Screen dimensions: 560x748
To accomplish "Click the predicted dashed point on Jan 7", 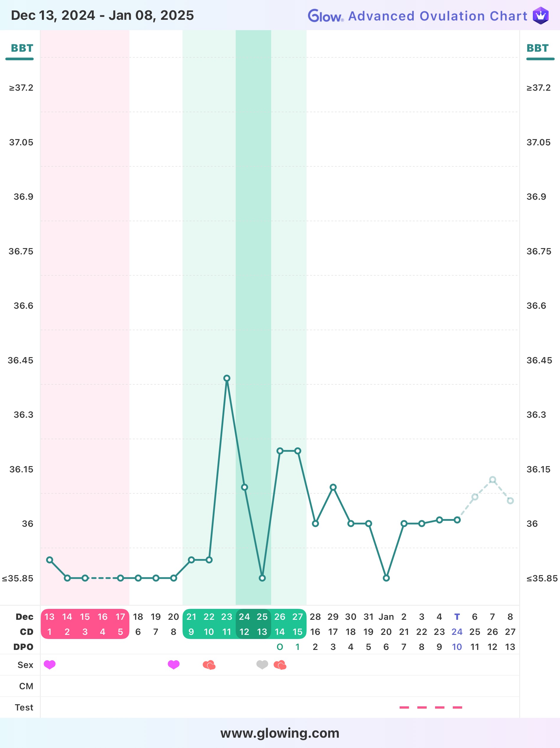I will pyautogui.click(x=492, y=479).
